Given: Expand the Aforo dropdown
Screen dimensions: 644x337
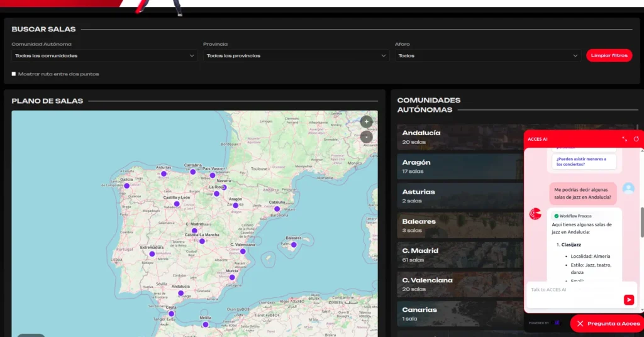Looking at the screenshot, I should pyautogui.click(x=487, y=56).
